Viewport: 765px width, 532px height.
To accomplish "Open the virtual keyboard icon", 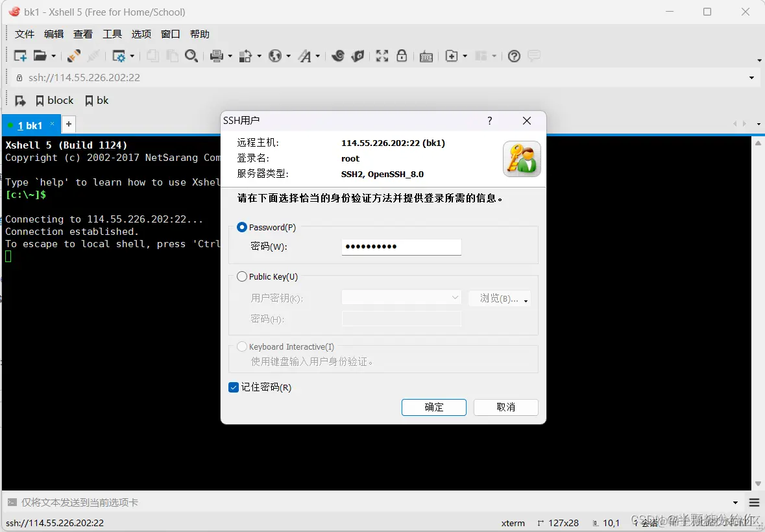I will [426, 56].
